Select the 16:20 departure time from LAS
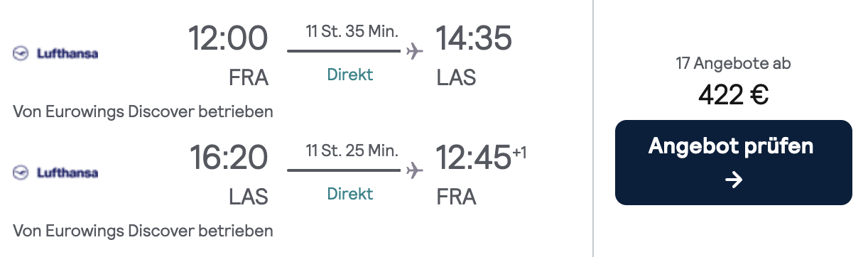 coord(228,158)
